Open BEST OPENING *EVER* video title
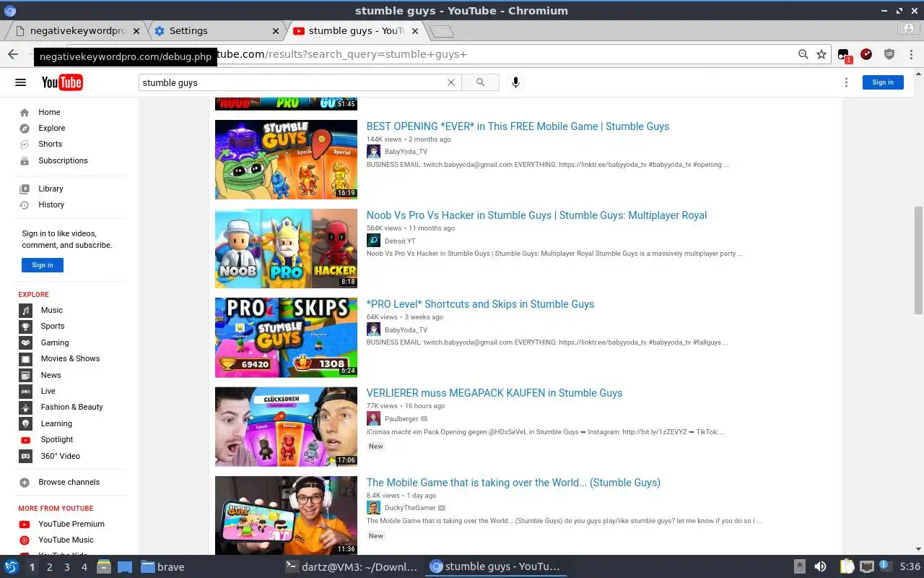 518,126
